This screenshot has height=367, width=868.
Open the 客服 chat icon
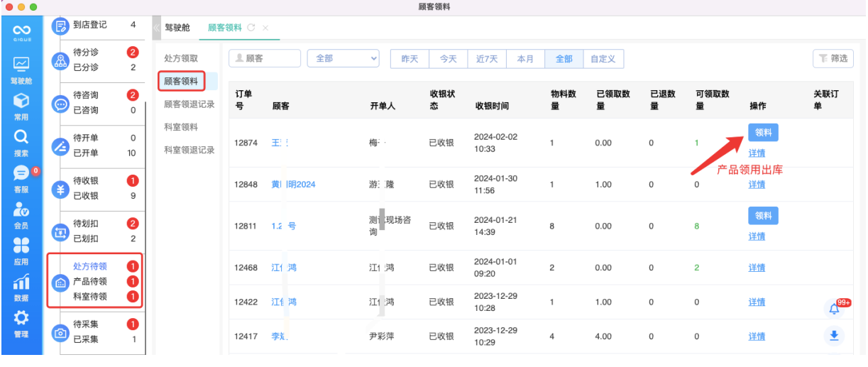tap(21, 172)
